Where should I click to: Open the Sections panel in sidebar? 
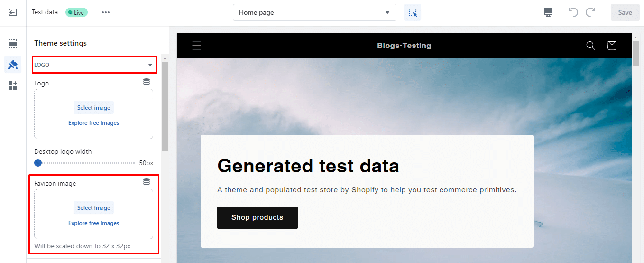[x=13, y=44]
